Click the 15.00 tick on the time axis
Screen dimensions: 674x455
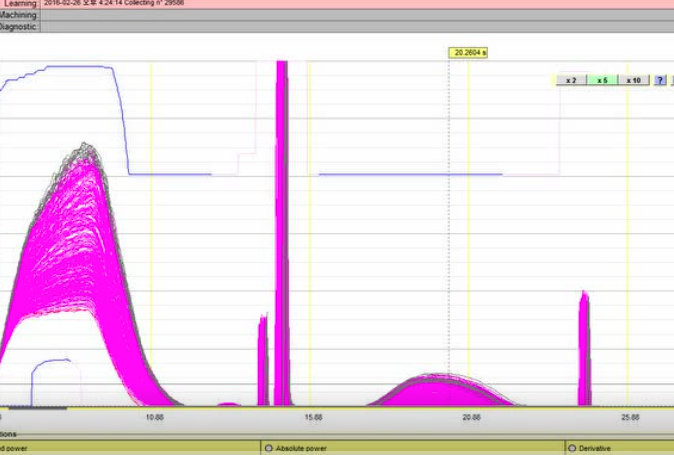(x=313, y=416)
